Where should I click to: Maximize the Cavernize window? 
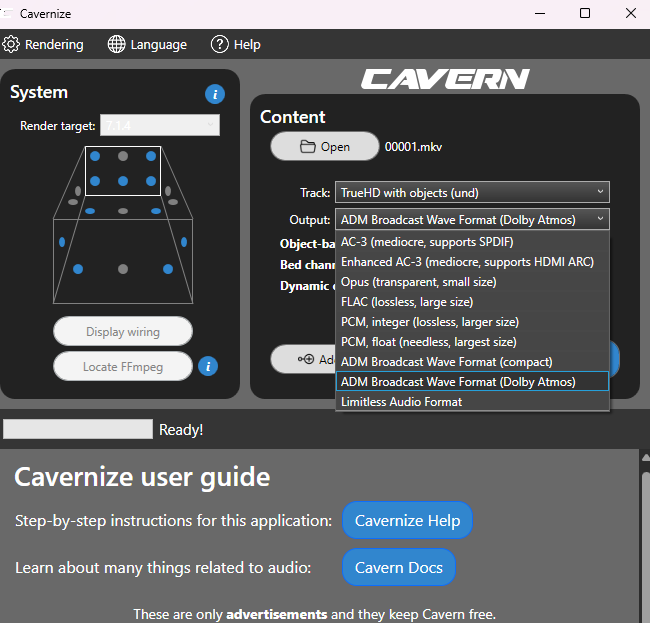[585, 13]
